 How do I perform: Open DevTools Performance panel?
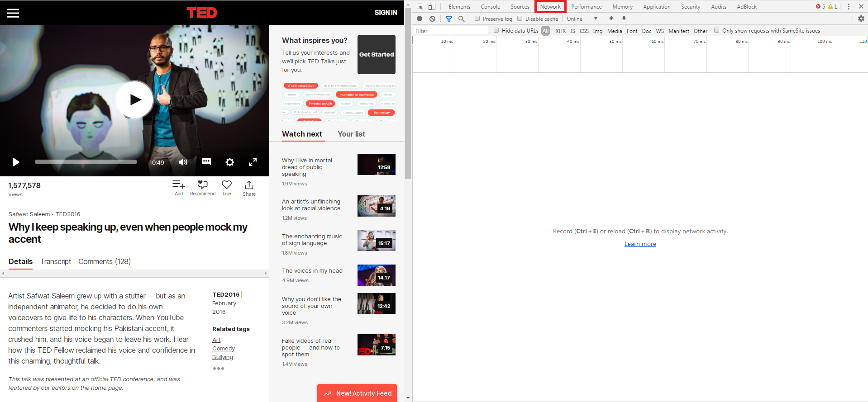pos(587,7)
